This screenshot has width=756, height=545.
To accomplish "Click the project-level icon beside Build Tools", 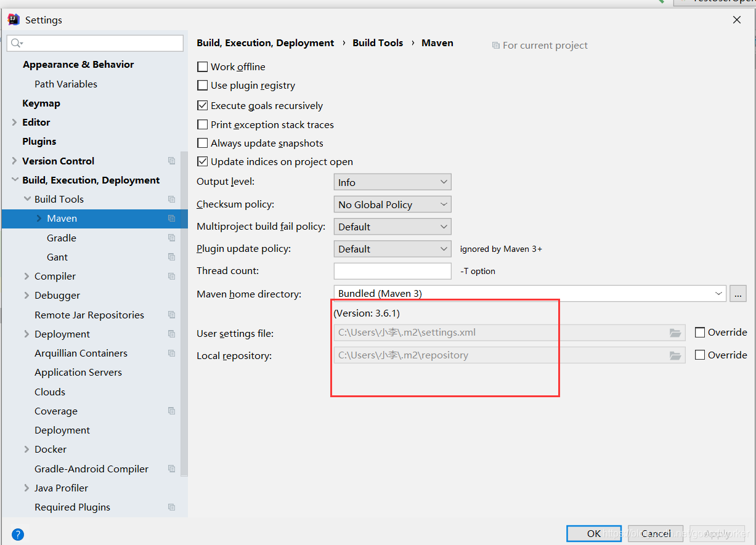I will pyautogui.click(x=172, y=199).
